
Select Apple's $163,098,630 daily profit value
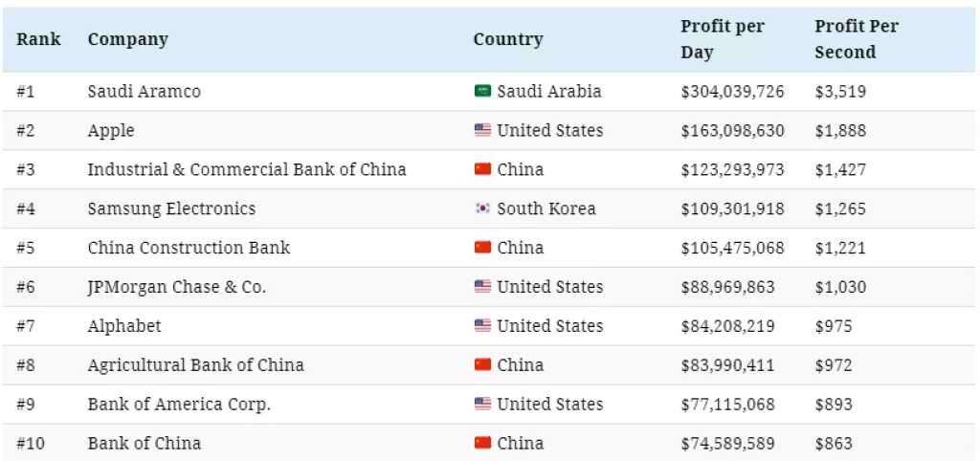click(x=732, y=131)
